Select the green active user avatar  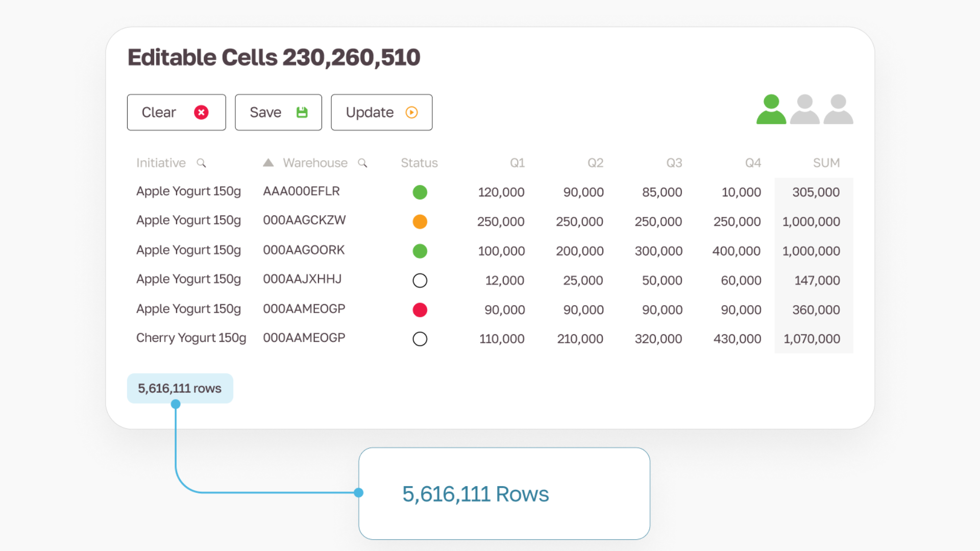coord(771,109)
